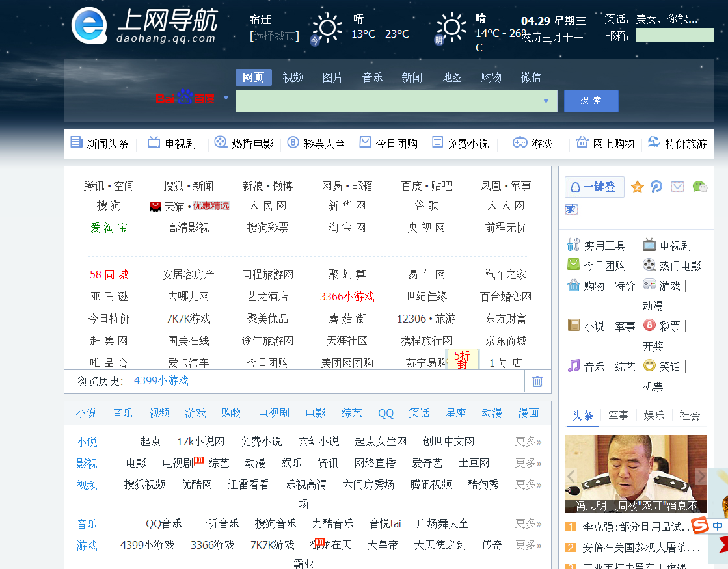
Task: Expand the search box suggestions dropdown
Action: click(x=546, y=101)
